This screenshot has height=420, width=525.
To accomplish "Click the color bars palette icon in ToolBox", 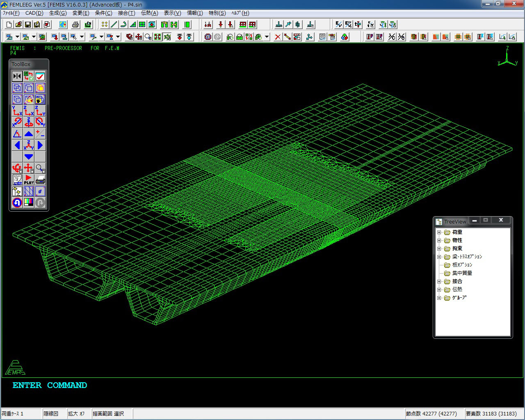I will 29,203.
